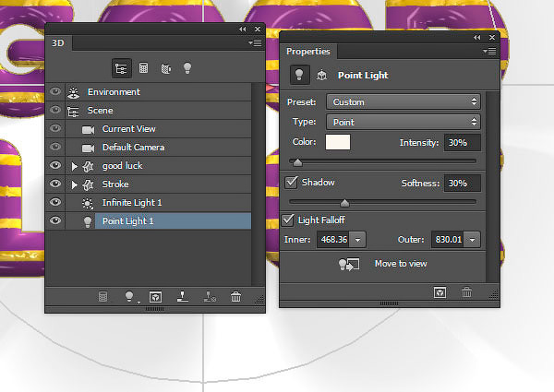Click the Default Camera icon

pos(88,148)
